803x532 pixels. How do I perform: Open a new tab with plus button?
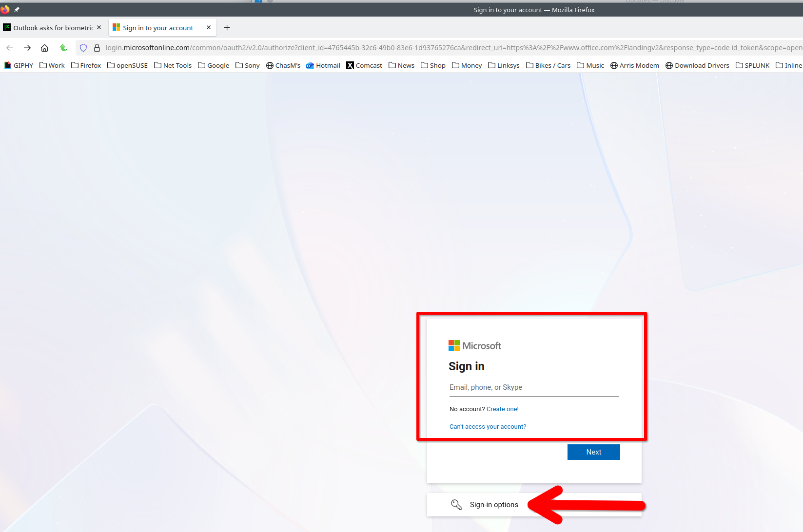click(x=227, y=28)
